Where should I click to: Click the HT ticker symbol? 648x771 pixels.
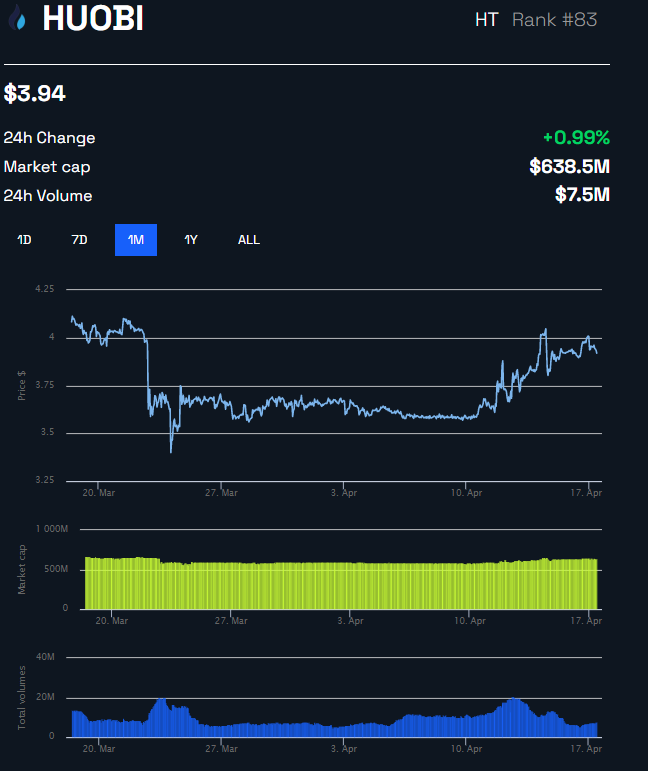tap(486, 20)
